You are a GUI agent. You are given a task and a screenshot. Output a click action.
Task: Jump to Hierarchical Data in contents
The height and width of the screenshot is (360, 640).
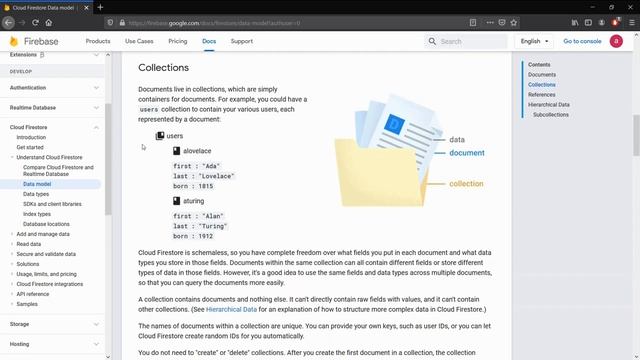coord(549,104)
